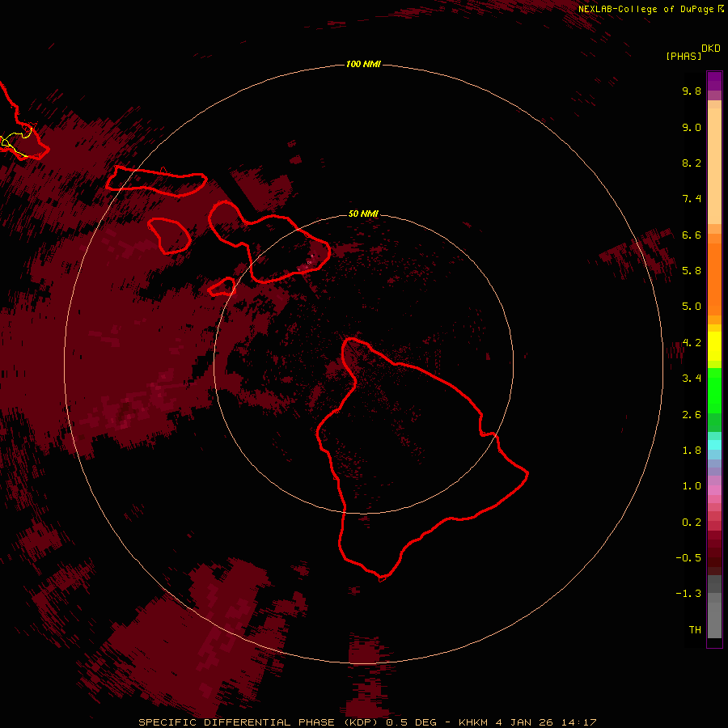728x728 pixels.
Task: Select the 1.8 scale value
Action: pos(692,451)
